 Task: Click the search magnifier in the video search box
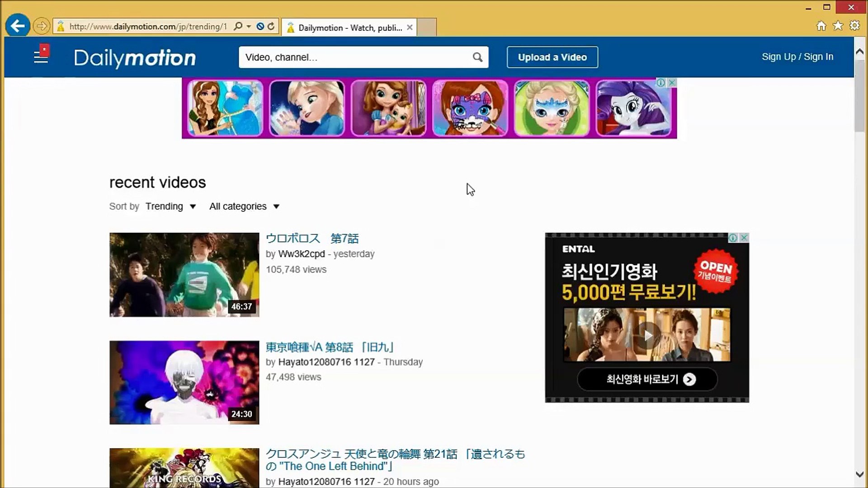pos(477,57)
